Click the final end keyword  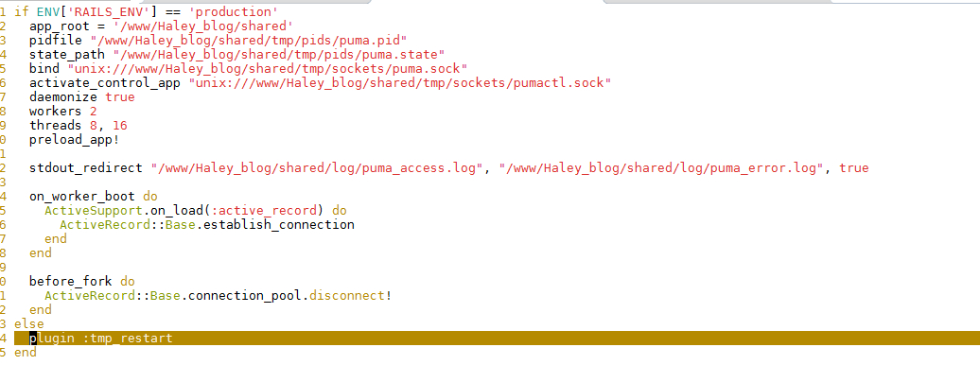pyautogui.click(x=25, y=353)
